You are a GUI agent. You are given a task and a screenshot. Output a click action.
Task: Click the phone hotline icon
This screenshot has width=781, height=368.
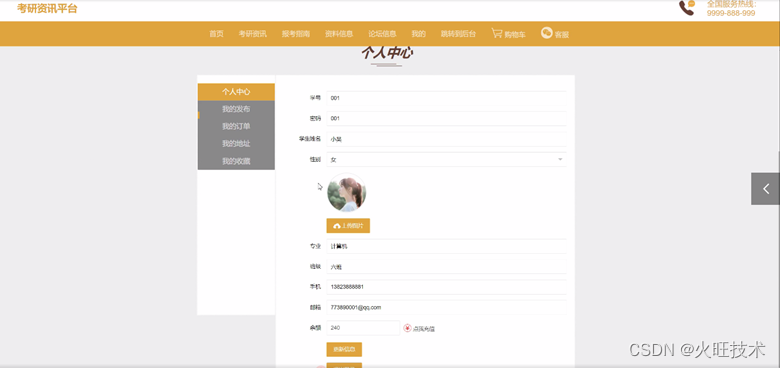point(687,7)
